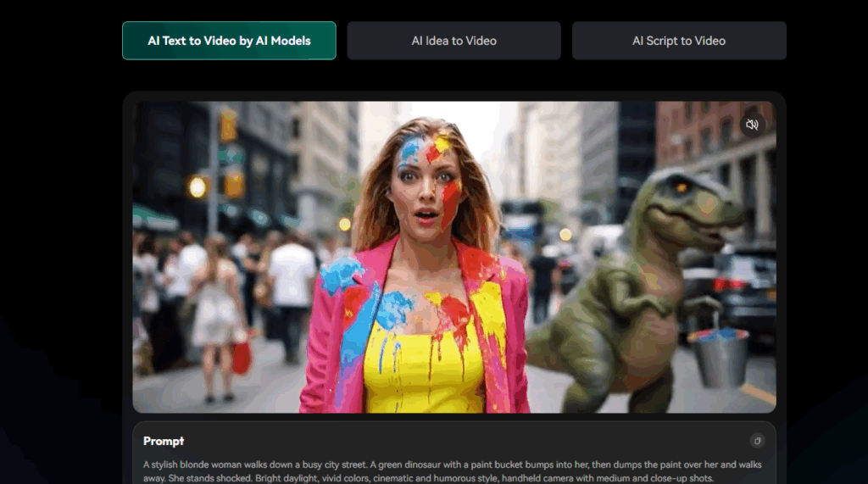
Task: Click the Prompt heading
Action: (164, 442)
